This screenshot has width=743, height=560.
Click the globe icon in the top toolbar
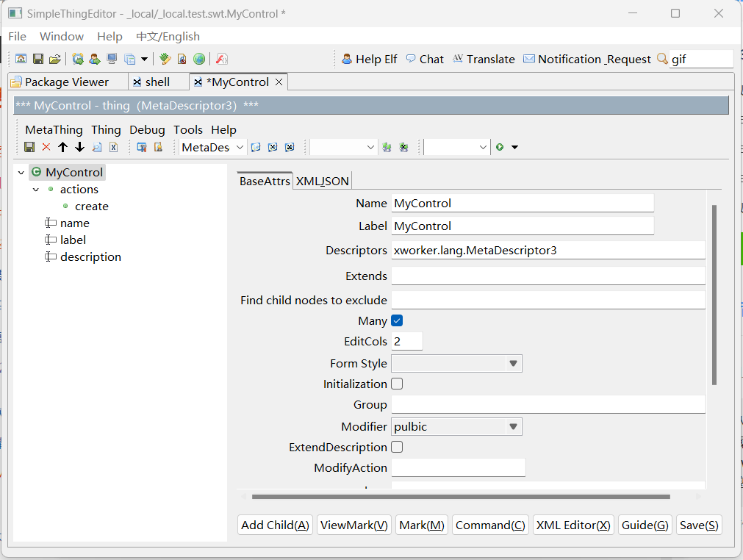click(198, 58)
